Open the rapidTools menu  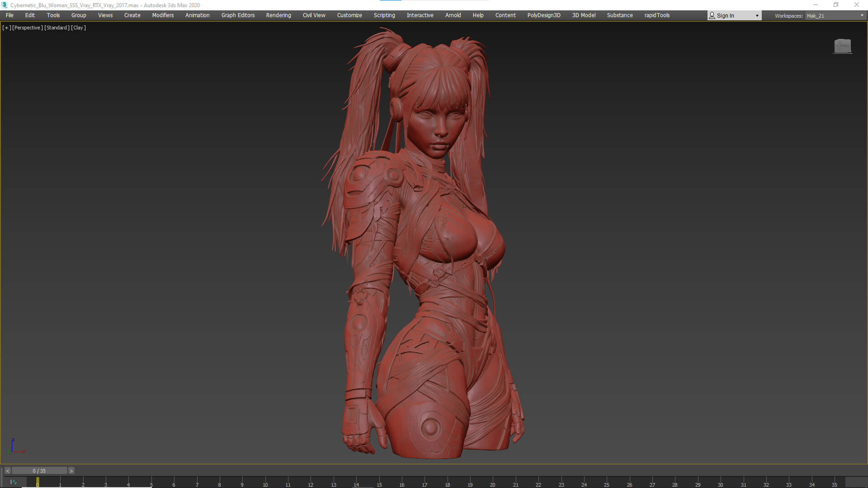(x=657, y=15)
